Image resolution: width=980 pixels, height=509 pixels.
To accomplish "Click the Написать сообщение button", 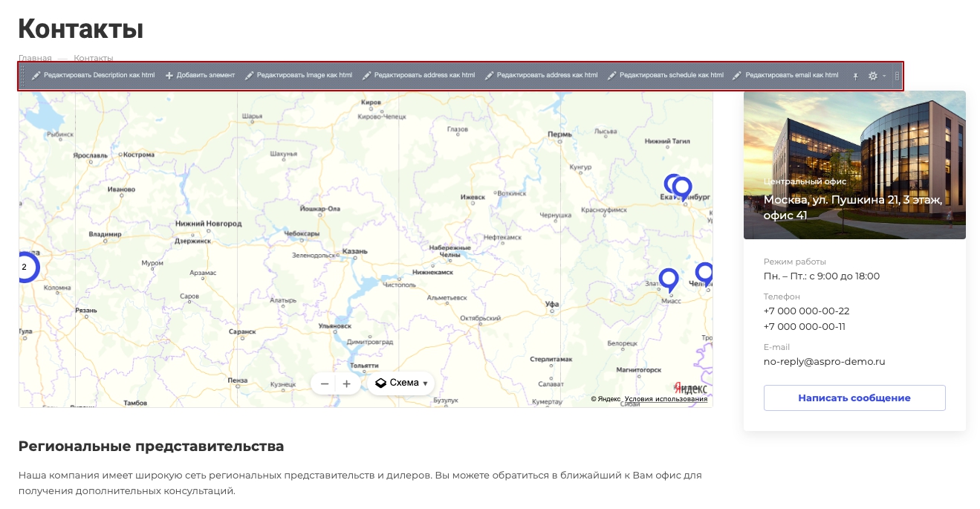I will click(x=854, y=398).
